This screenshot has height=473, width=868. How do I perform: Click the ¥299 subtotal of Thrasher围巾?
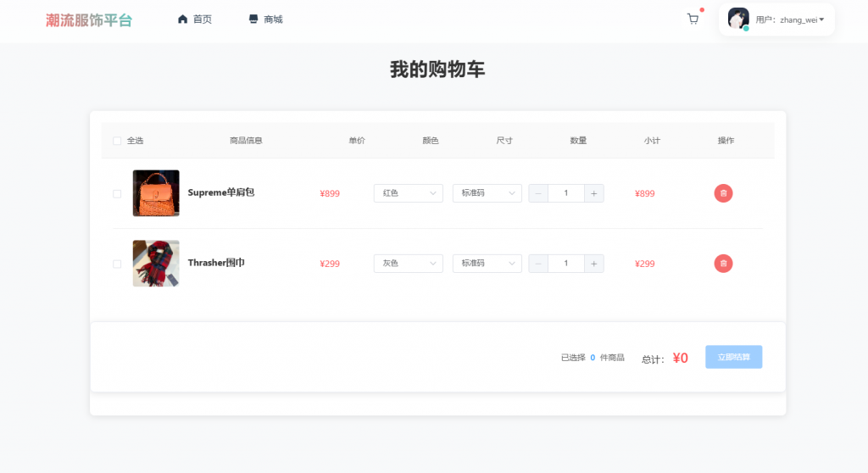tap(645, 264)
